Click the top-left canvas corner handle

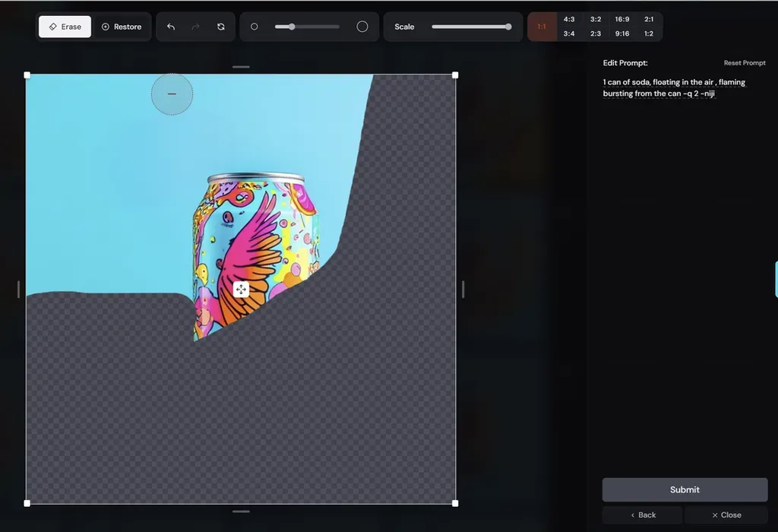point(27,75)
